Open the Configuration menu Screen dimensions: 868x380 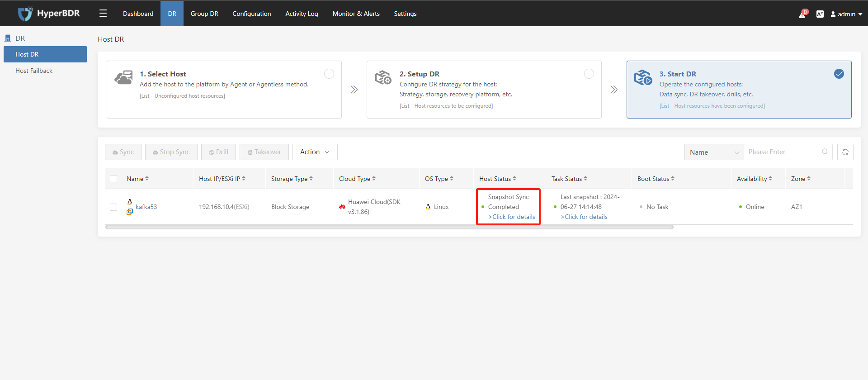(252, 14)
